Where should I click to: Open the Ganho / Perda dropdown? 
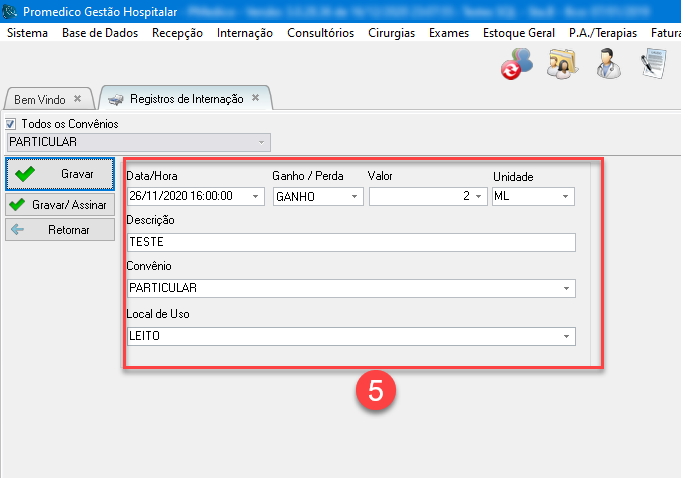[355, 197]
